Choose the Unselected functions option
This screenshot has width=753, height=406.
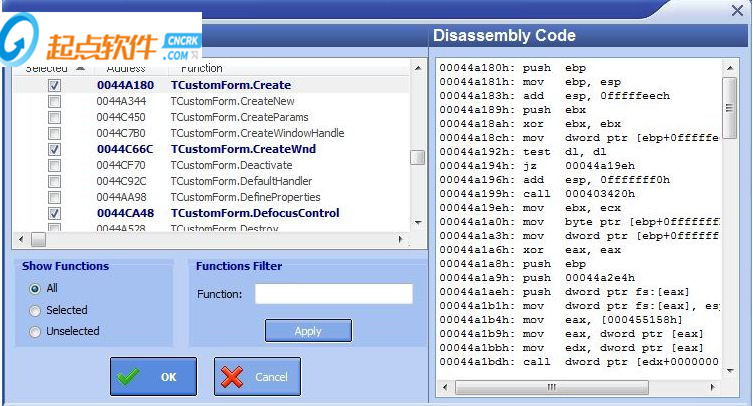click(37, 331)
